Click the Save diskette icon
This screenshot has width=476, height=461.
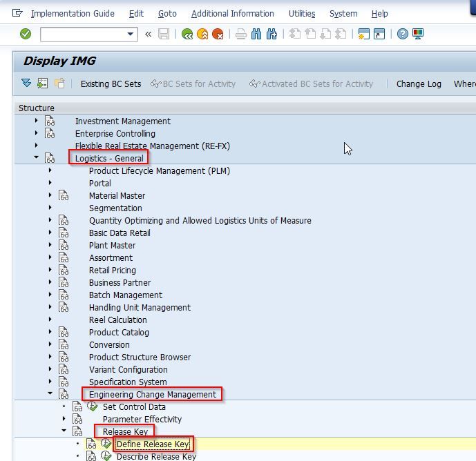click(164, 34)
